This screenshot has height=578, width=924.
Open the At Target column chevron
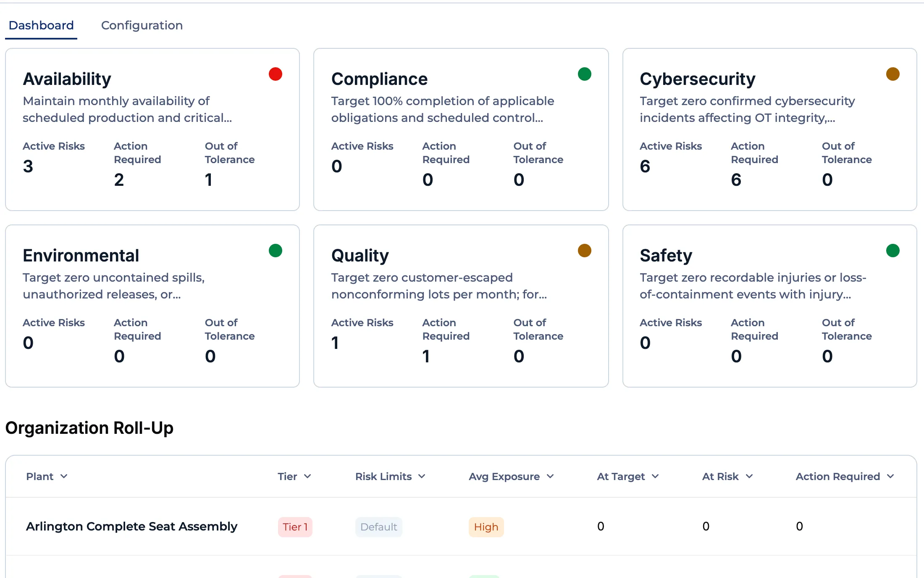pyautogui.click(x=655, y=476)
